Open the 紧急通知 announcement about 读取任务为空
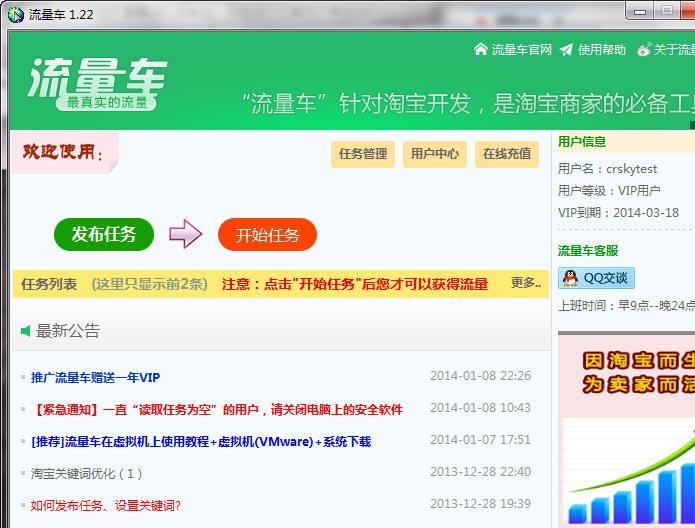 (x=217, y=409)
